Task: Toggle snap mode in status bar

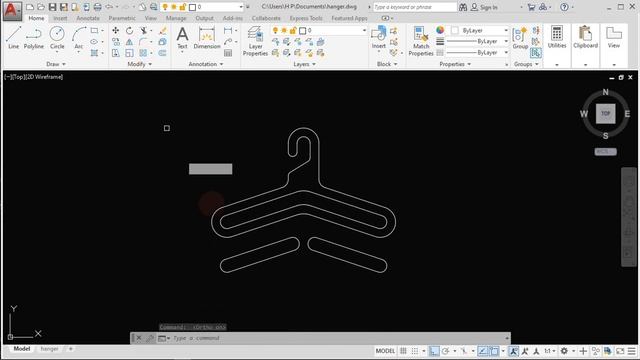Action: [415, 351]
